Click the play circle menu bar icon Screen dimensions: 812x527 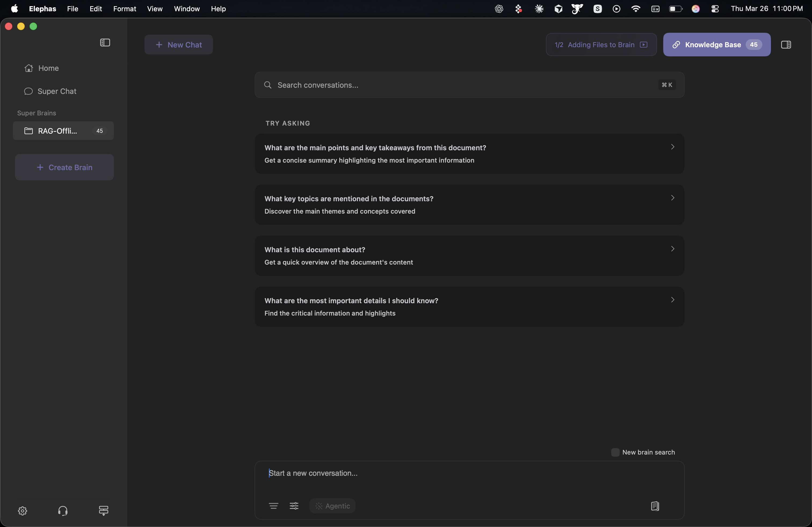pos(617,9)
